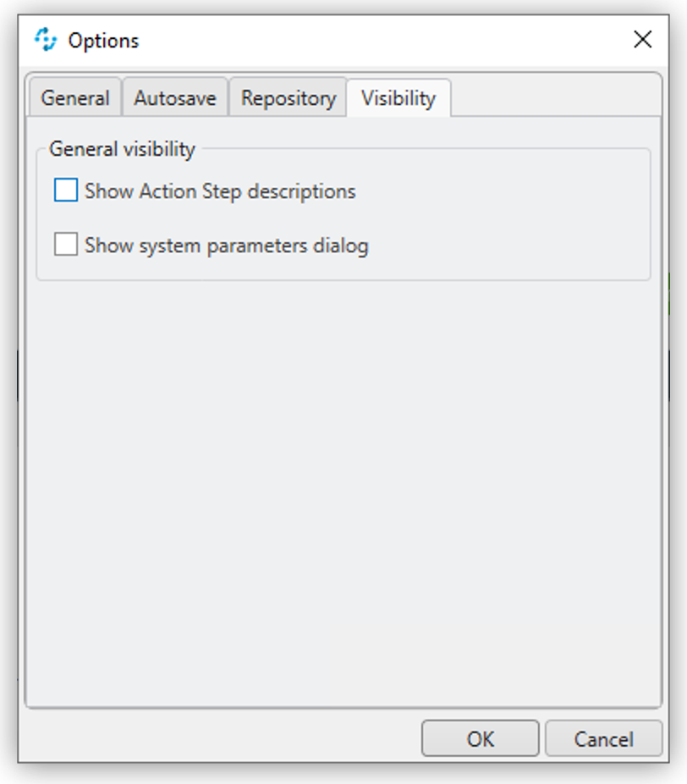Click the Options dialog application icon

(x=46, y=39)
